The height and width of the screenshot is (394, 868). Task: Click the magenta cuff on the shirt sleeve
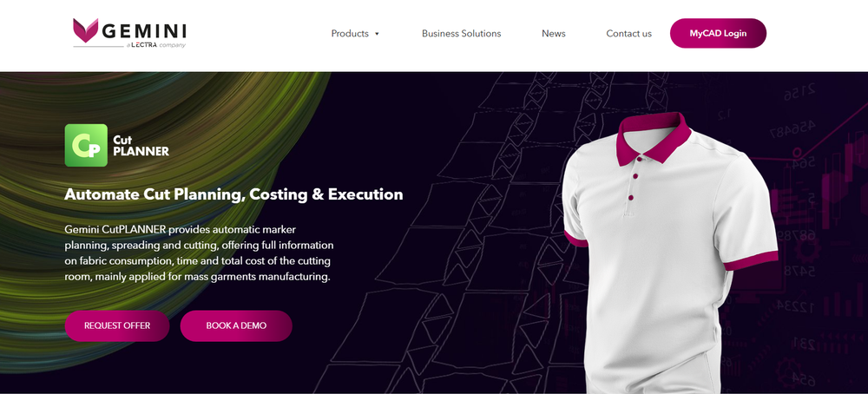point(751,260)
